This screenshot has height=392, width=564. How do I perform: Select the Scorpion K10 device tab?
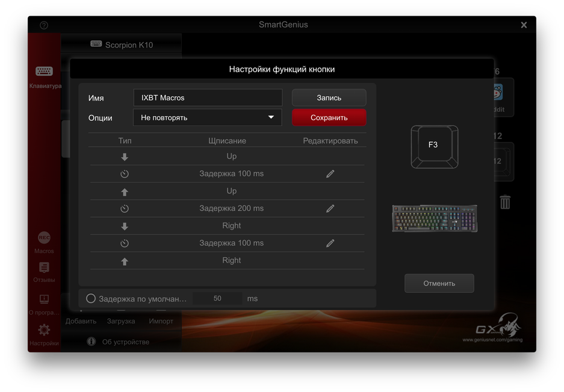122,44
